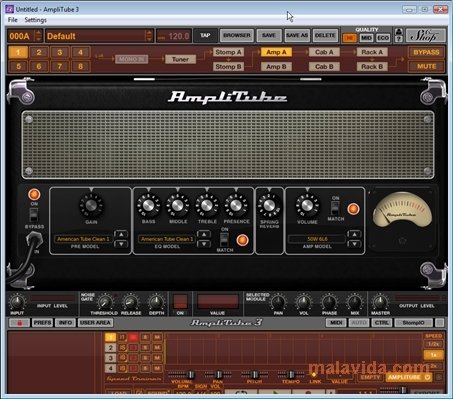
Task: Switch to the Rack A module
Action: coord(372,52)
